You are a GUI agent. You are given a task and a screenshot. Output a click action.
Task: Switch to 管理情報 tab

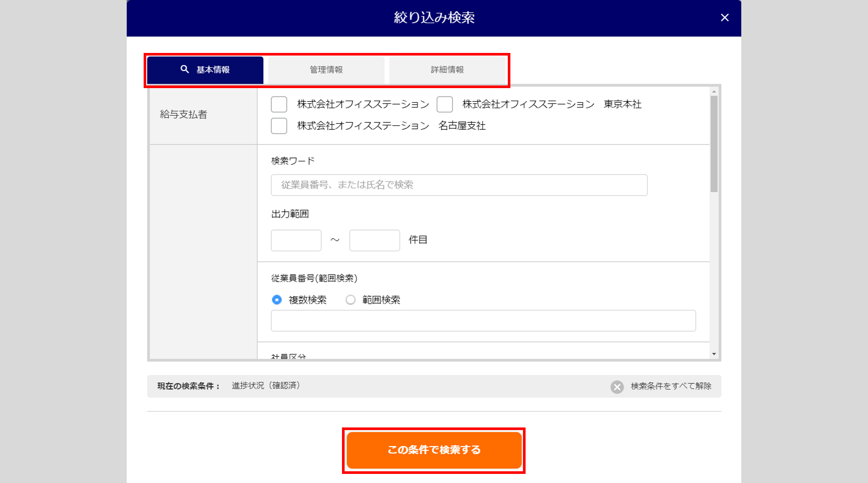click(x=326, y=70)
